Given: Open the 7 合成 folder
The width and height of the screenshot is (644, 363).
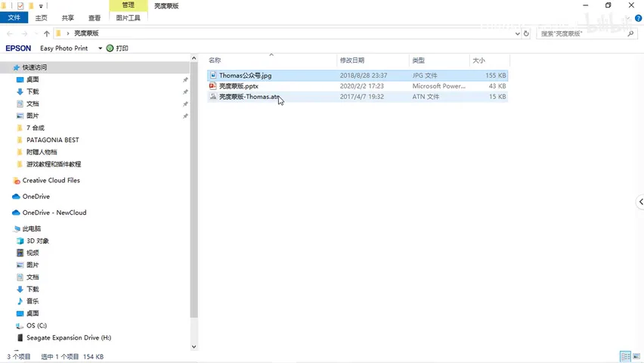Looking at the screenshot, I should click(35, 128).
